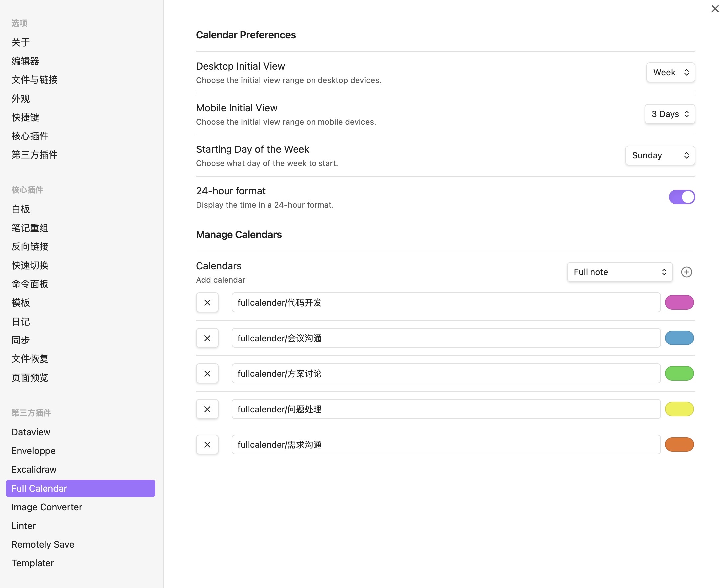Change the Starting Day of the Week dropdown
Image resolution: width=726 pixels, height=588 pixels.
click(660, 155)
